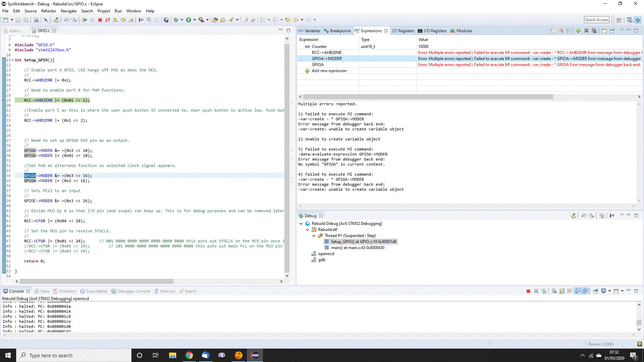The height and width of the screenshot is (362, 644).
Task: Click the Step Over icon
Action: (x=123, y=20)
